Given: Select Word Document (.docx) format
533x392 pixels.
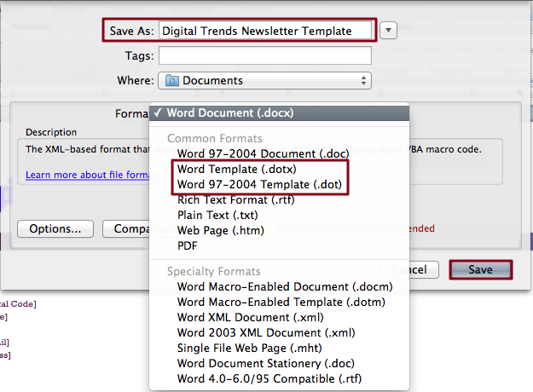Looking at the screenshot, I should click(x=279, y=112).
